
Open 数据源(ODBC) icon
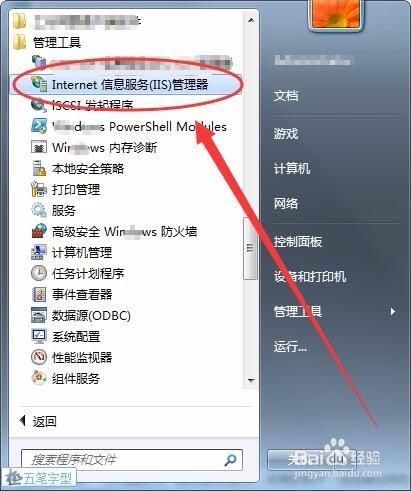point(39,315)
